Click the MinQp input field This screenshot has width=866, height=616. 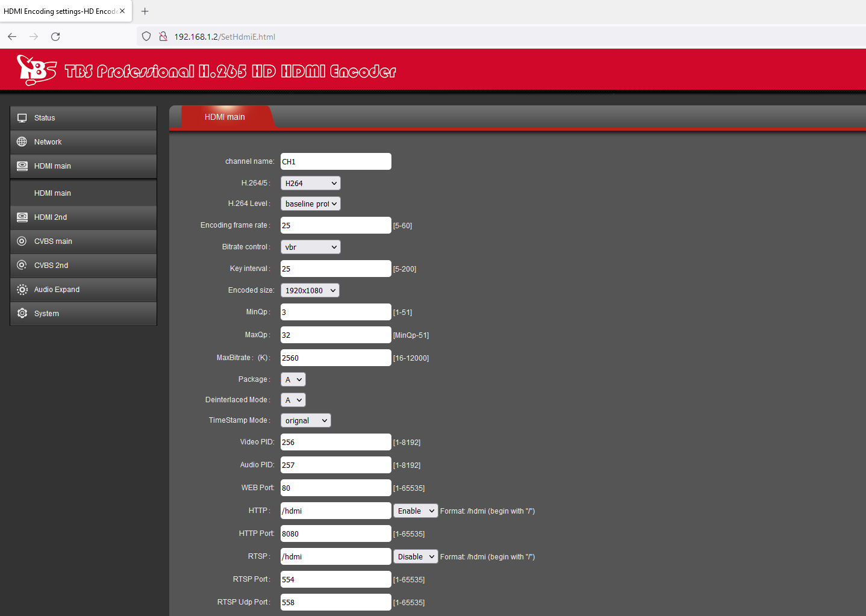tap(336, 312)
